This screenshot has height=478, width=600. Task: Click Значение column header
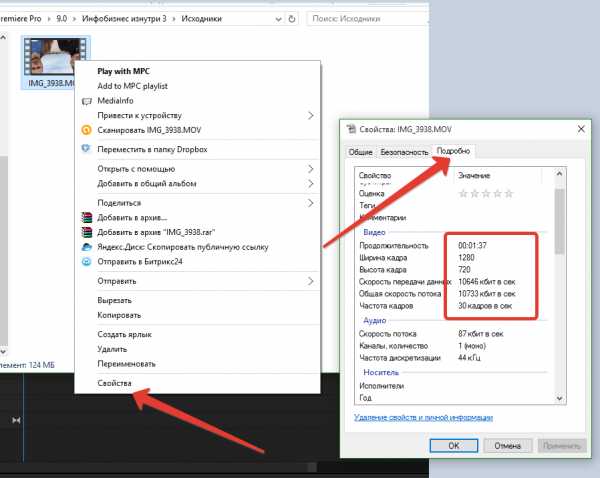coord(474,175)
